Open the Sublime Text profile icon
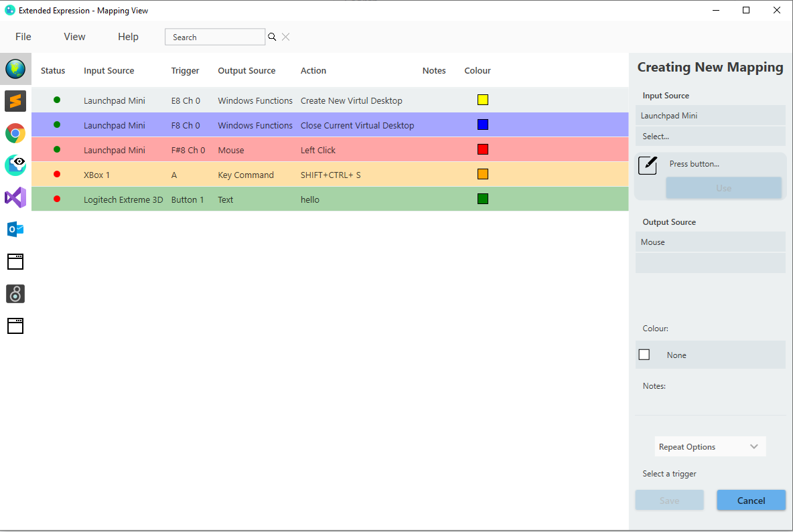This screenshot has height=532, width=793. point(15,101)
